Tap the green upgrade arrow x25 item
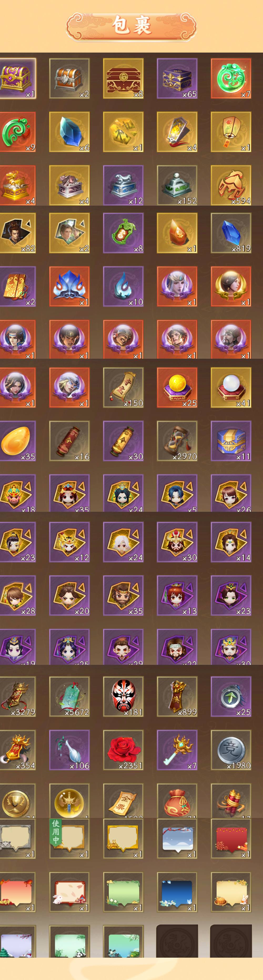 [x=231, y=697]
